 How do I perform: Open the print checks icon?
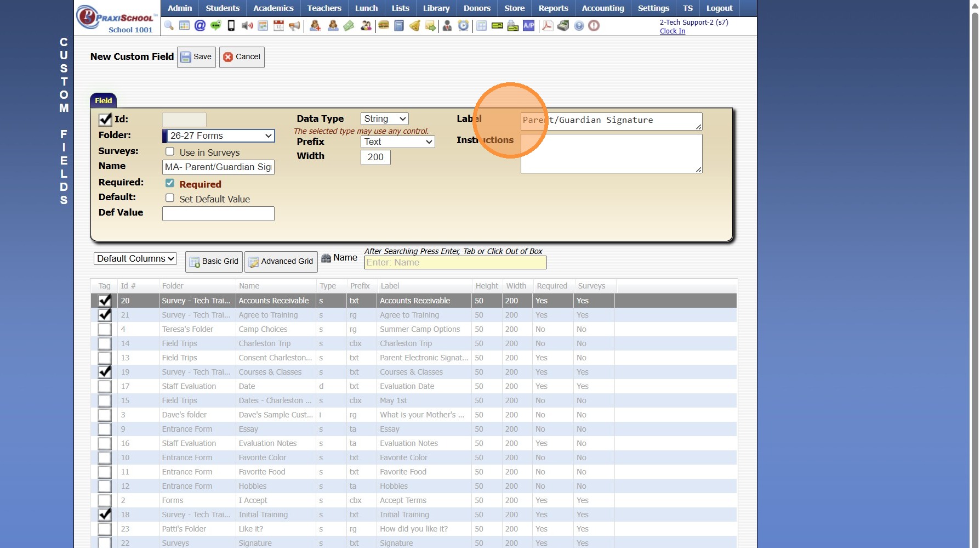513,26
